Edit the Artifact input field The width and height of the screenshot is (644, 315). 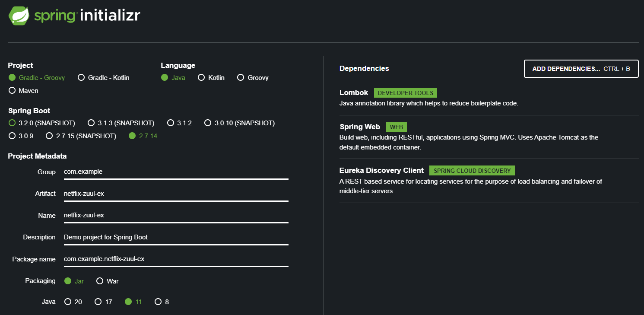coord(176,194)
